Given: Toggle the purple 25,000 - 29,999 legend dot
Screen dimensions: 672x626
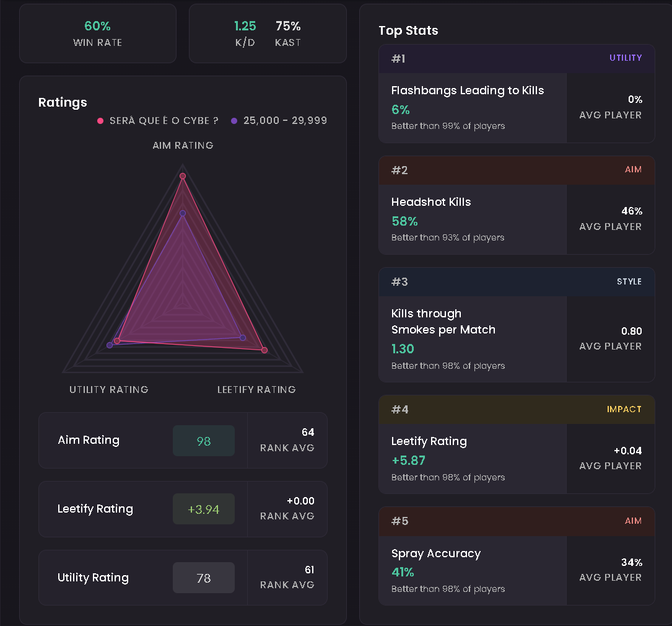Looking at the screenshot, I should click(x=234, y=121).
